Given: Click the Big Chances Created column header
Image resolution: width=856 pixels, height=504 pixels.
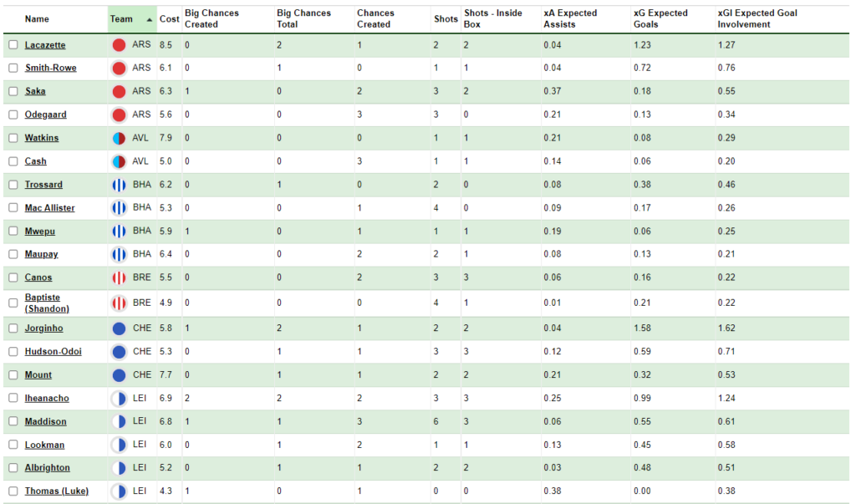Looking at the screenshot, I should point(211,18).
